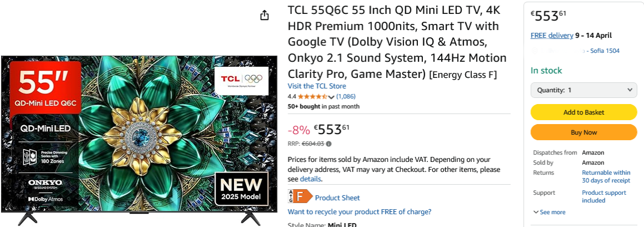Viewport: 644px width, 227px height.
Task: Visit the TCL Store link
Action: pos(316,86)
